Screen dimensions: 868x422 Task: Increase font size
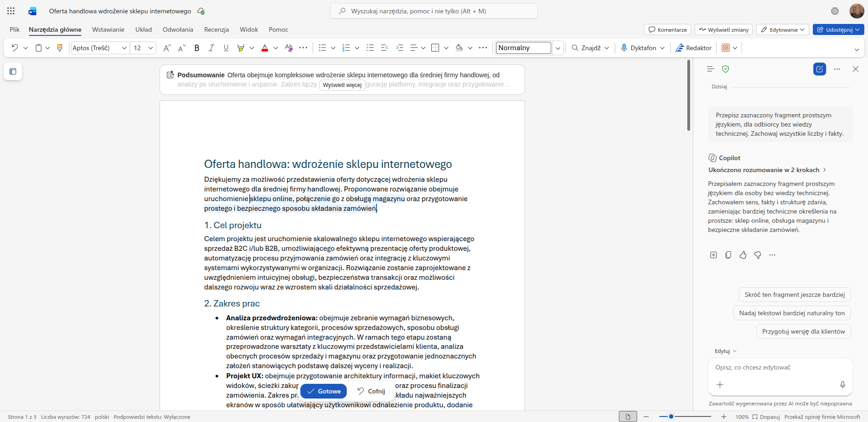(167, 48)
